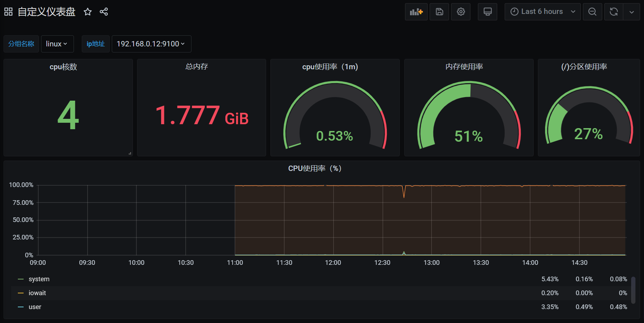Toggle the system series in legend
The image size is (644, 323).
pos(39,279)
